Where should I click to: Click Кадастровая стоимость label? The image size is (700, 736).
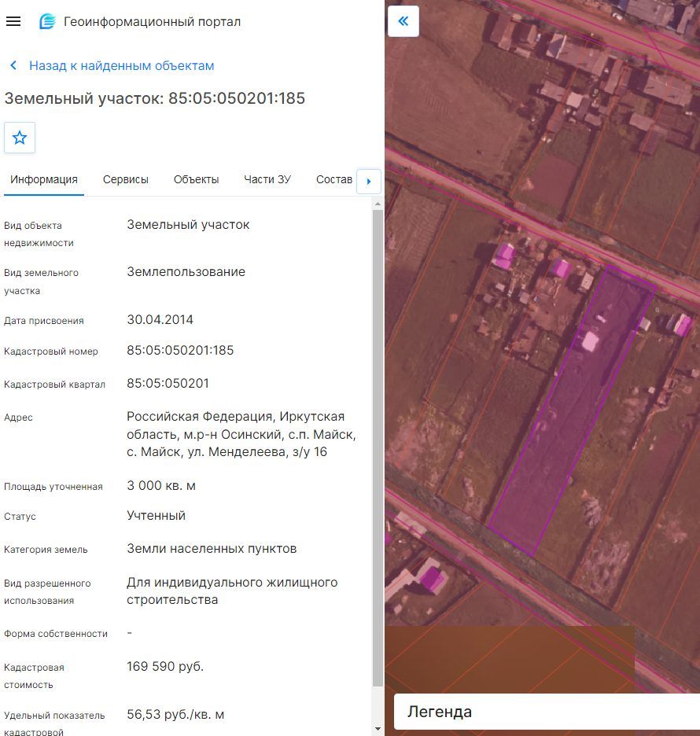(x=34, y=676)
